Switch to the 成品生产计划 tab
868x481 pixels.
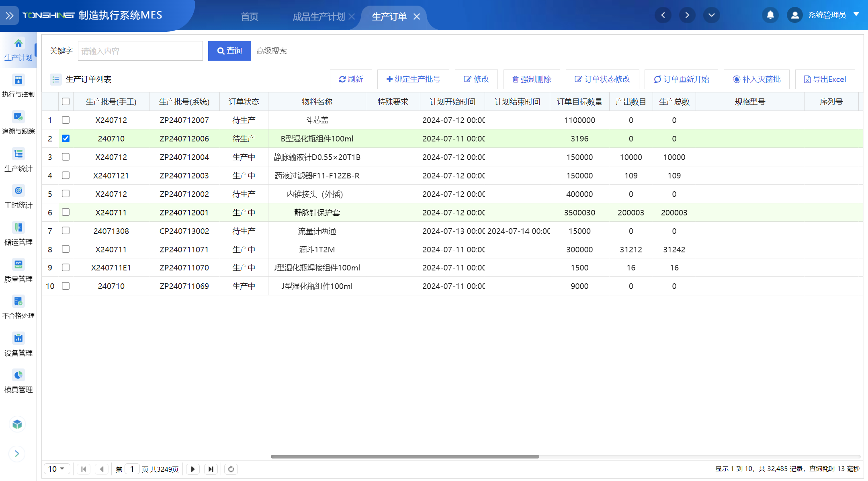pyautogui.click(x=318, y=16)
